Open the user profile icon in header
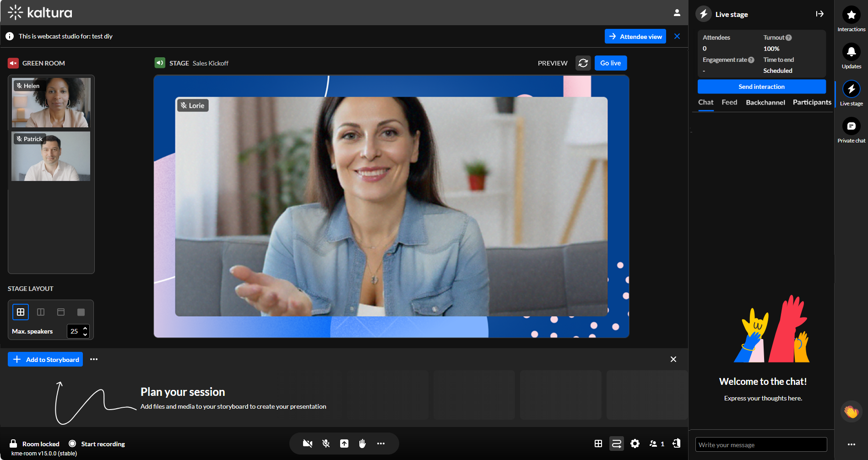Image resolution: width=868 pixels, height=460 pixels. pos(677,13)
